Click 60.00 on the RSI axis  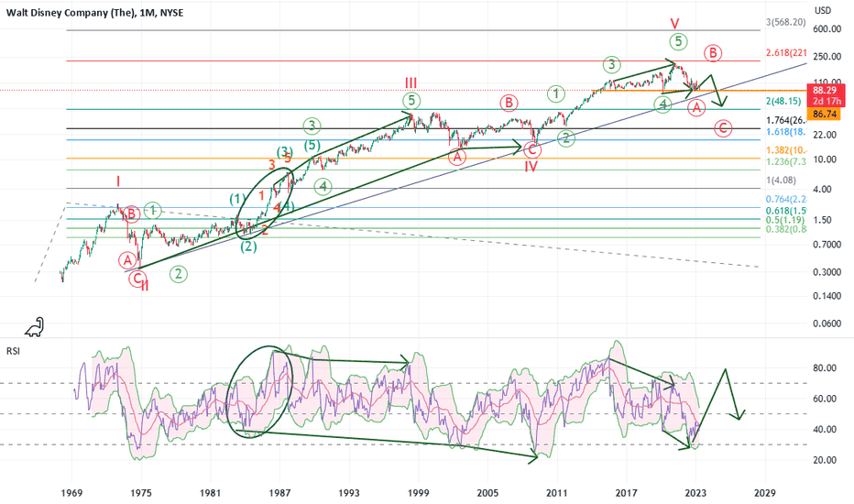(x=825, y=399)
